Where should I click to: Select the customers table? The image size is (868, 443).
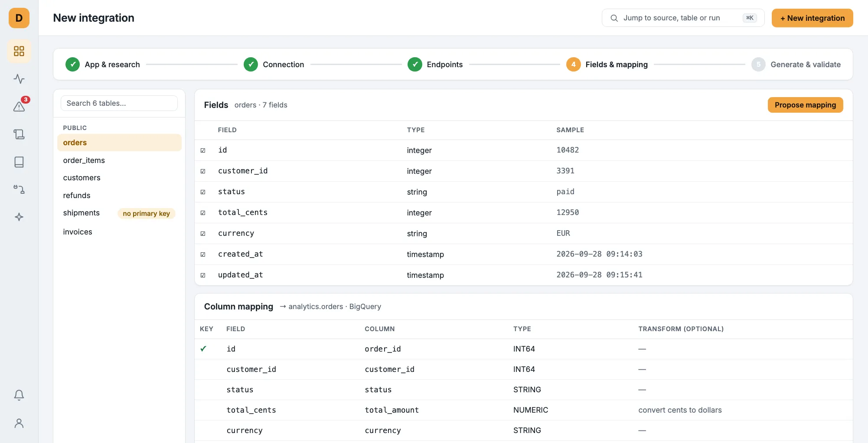tap(119, 178)
